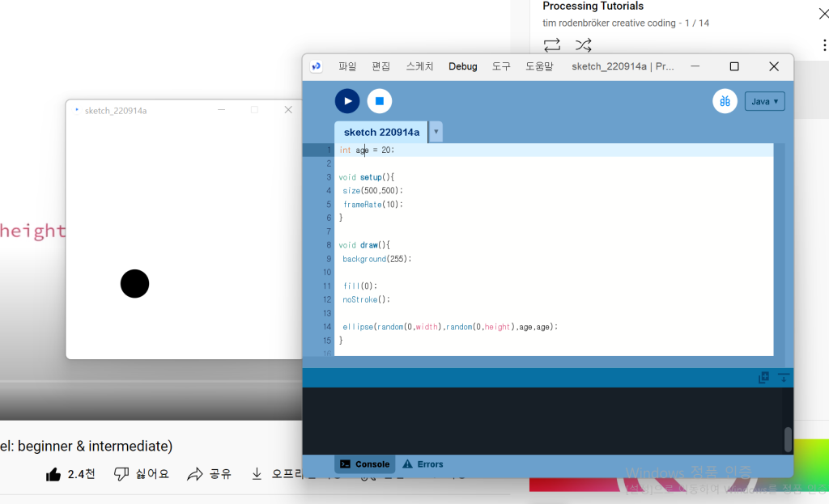Toggle playlist loop icon
829x504 pixels.
[x=551, y=45]
